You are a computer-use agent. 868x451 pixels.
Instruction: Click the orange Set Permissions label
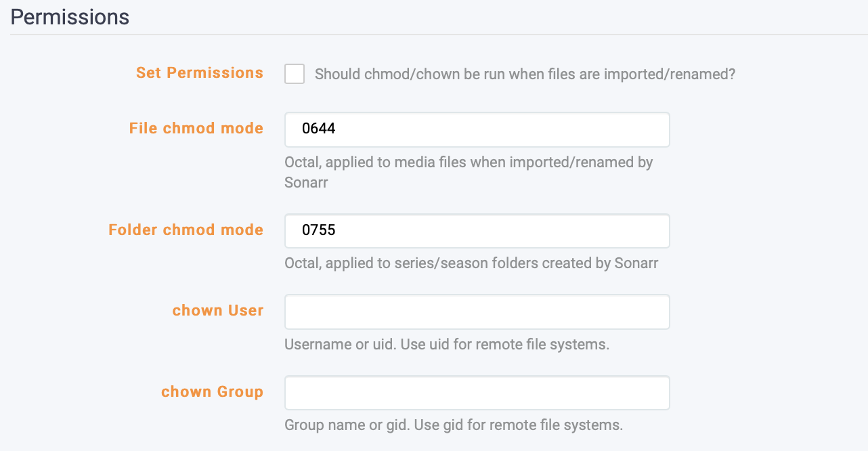coord(199,73)
